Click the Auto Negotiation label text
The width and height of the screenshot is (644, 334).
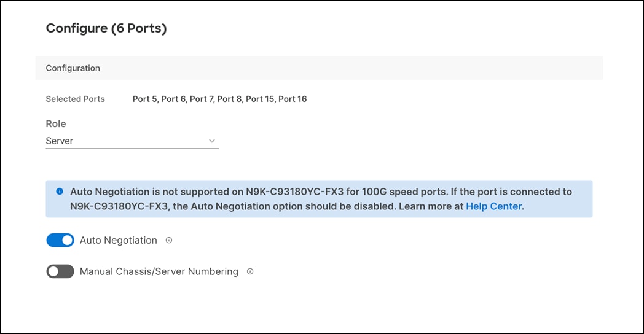click(119, 241)
